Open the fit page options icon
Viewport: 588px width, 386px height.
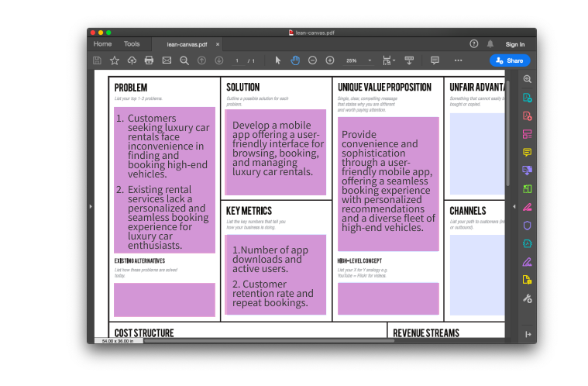click(x=388, y=60)
